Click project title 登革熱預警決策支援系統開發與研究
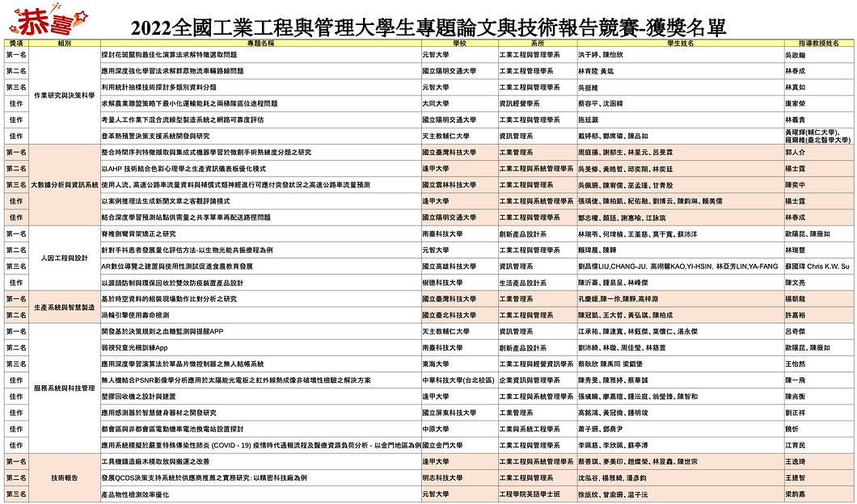Viewport: 857px width, 504px height. 155,136
